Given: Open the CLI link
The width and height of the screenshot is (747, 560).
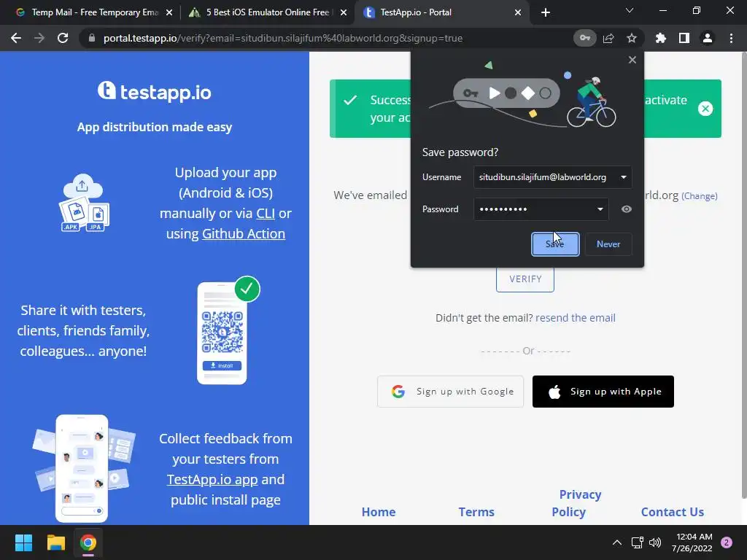Looking at the screenshot, I should [266, 214].
